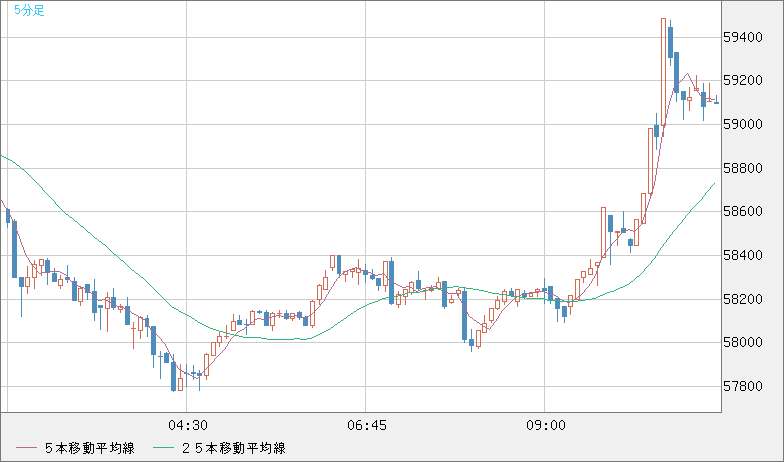
Task: Click the 09:00 time axis label
Action: click(546, 426)
